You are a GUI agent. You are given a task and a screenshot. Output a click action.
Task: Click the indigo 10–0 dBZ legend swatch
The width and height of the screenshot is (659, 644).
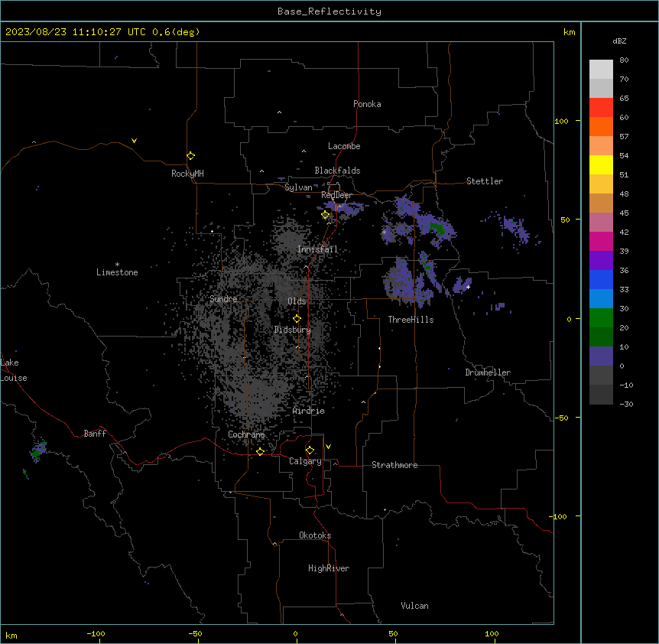[x=601, y=356]
